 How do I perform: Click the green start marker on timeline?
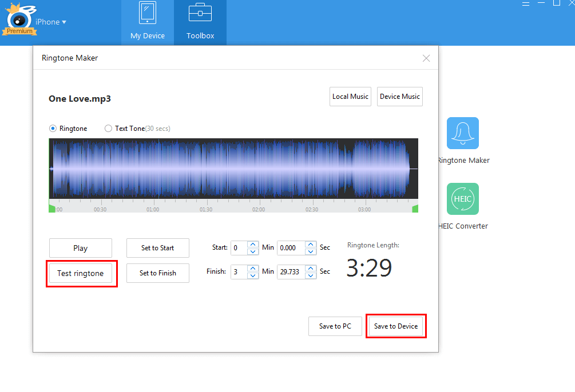52,209
